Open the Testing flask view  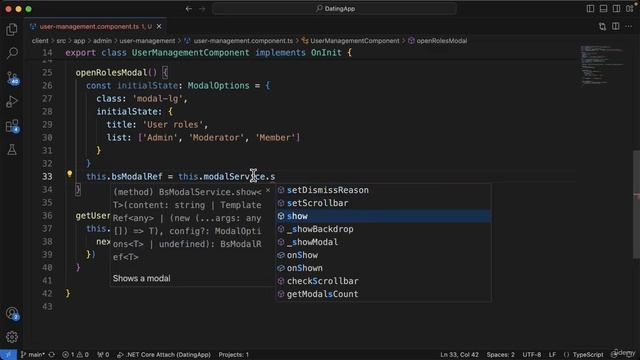tap(12, 150)
